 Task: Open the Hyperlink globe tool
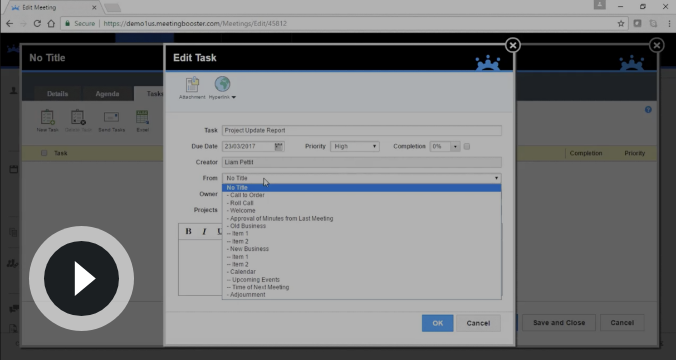coord(222,84)
